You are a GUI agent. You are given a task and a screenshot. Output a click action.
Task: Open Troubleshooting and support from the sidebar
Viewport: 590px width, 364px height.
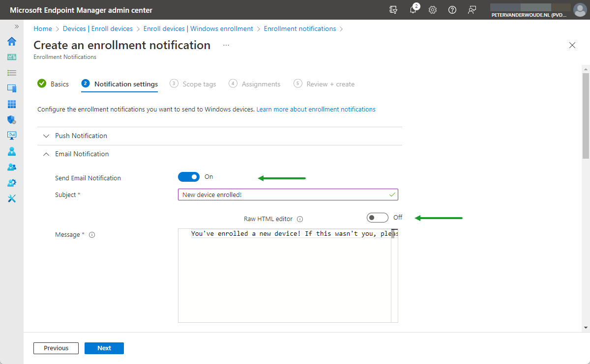(x=11, y=198)
